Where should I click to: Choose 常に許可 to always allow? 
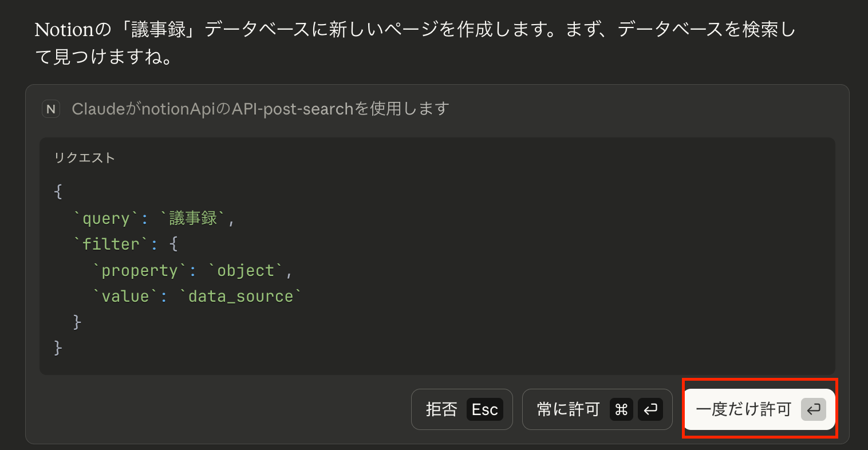(x=568, y=409)
